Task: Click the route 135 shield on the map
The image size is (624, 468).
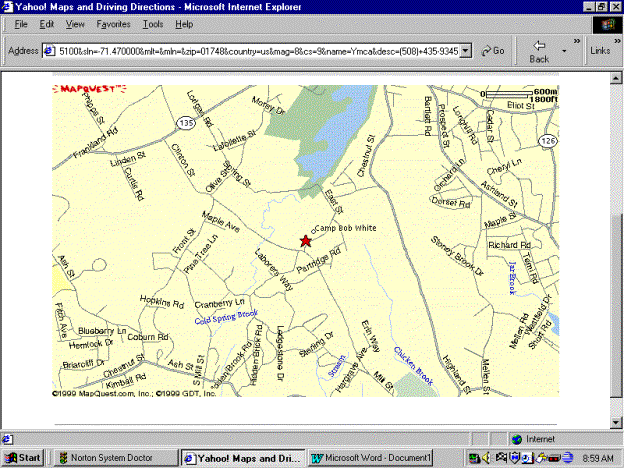Action: [x=186, y=123]
